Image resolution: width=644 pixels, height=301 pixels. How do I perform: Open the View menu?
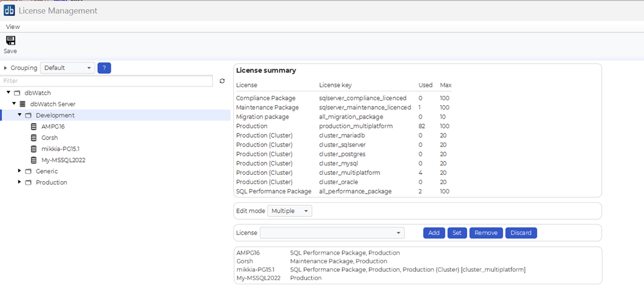(13, 27)
